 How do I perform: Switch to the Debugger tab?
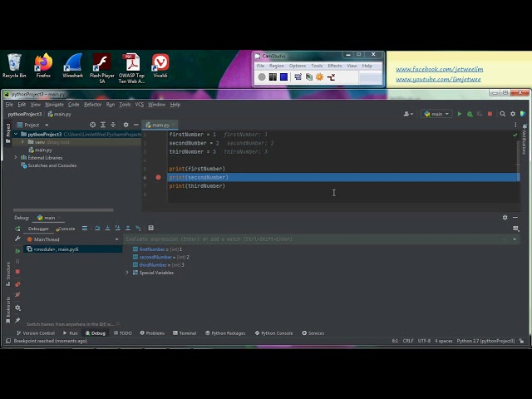(x=38, y=229)
